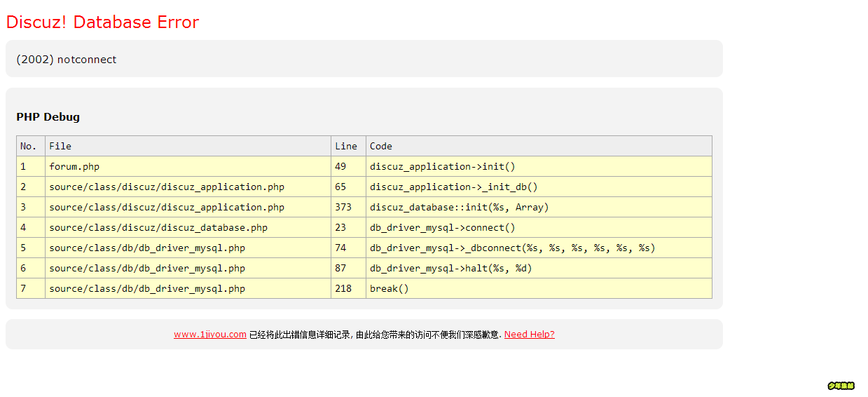Select db_driver_mysql->connect() code cell

(x=539, y=227)
